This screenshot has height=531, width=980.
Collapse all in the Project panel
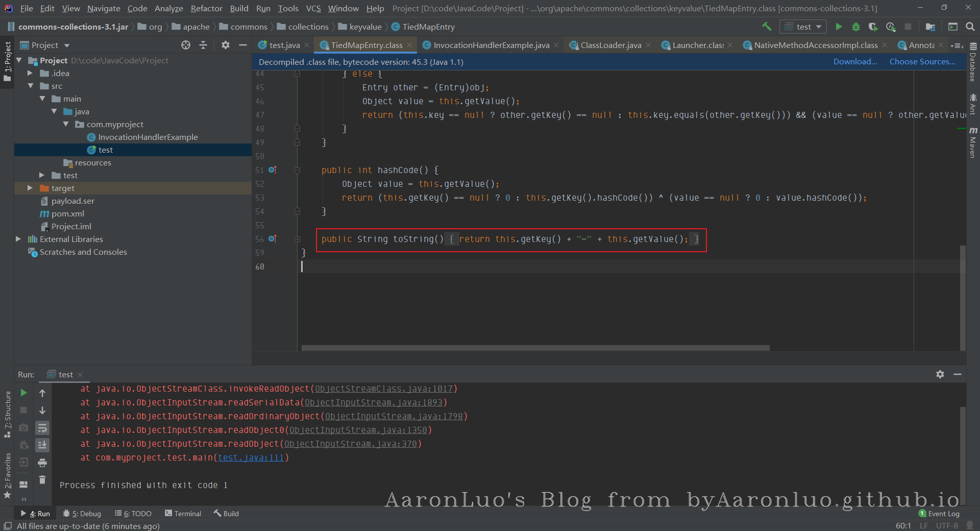click(x=203, y=45)
